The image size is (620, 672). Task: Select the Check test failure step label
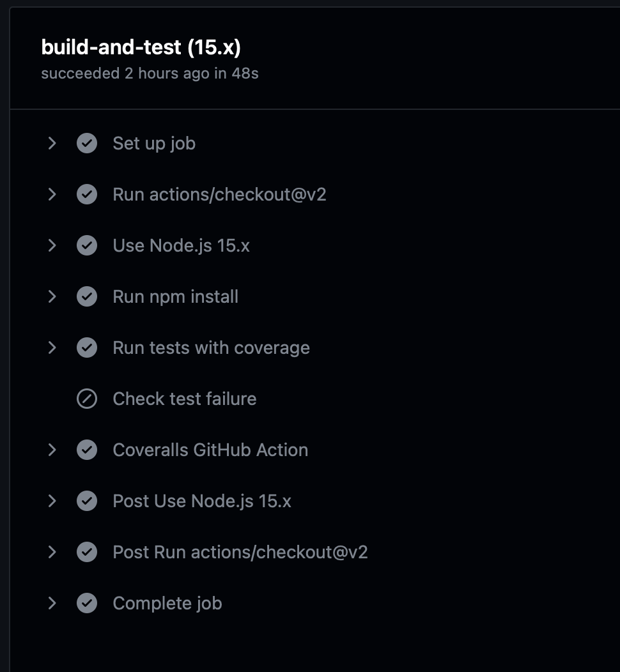point(184,399)
